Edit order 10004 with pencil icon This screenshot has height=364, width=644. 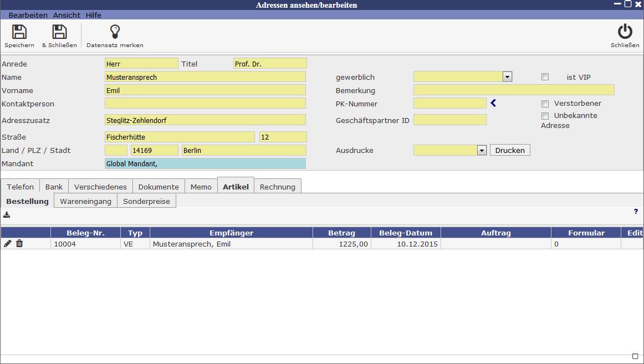pos(8,244)
